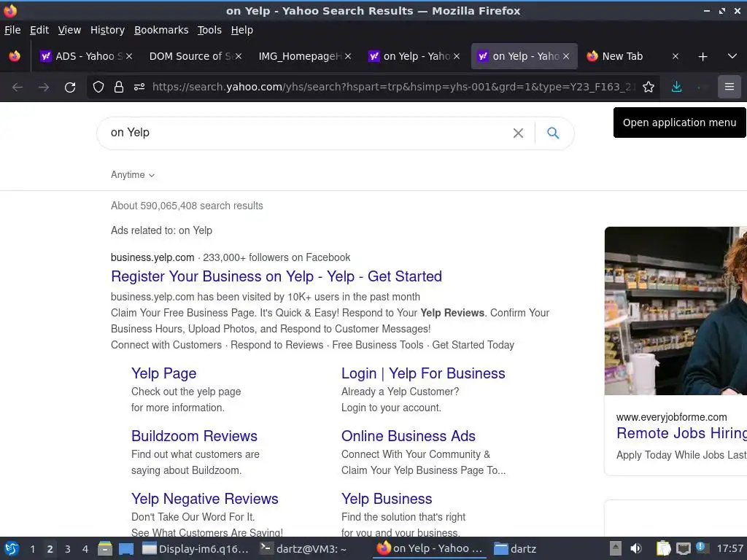
Task: Open the Help menu
Action: tap(242, 30)
